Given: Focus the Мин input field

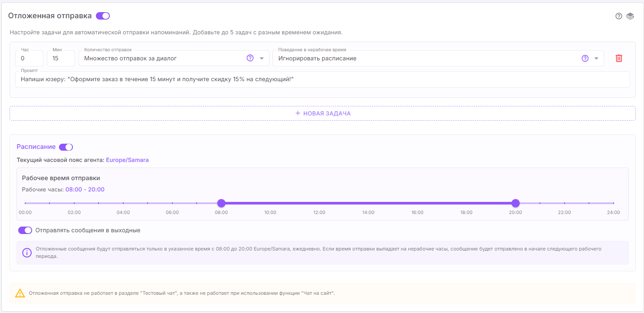Looking at the screenshot, I should [x=61, y=58].
